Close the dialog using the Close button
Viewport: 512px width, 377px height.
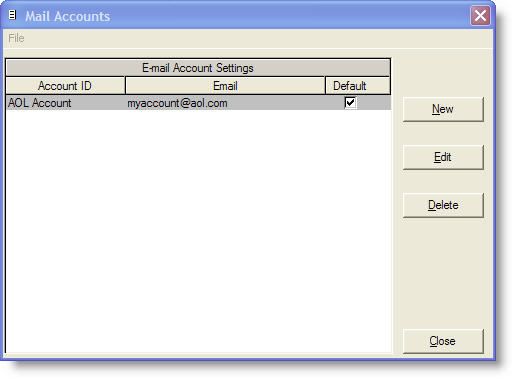pos(443,341)
